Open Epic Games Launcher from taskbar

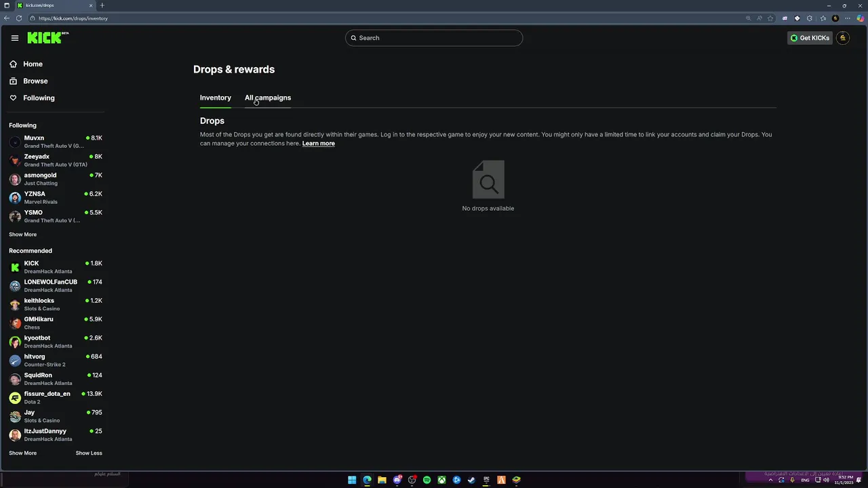[486, 480]
